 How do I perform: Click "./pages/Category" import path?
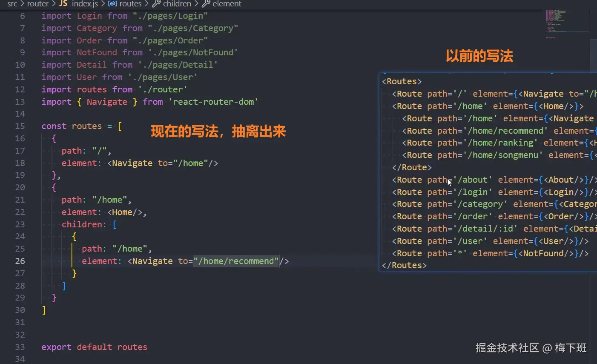[x=193, y=28]
